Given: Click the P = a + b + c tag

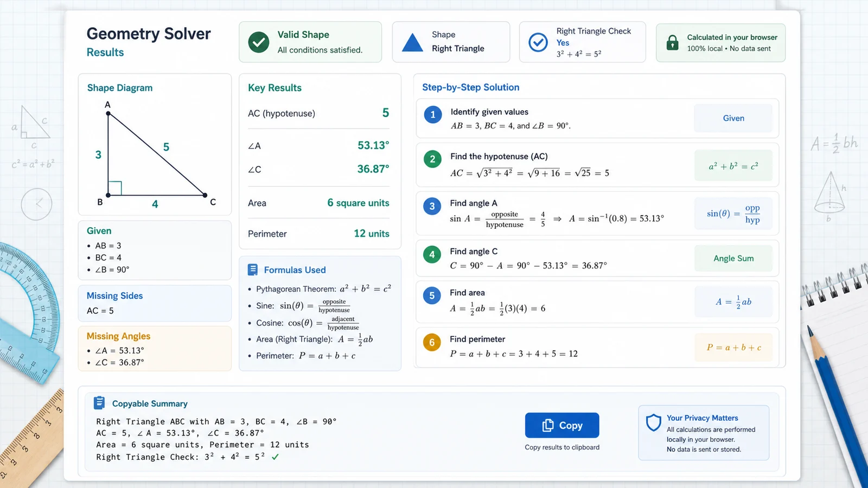Looking at the screenshot, I should pyautogui.click(x=733, y=348).
